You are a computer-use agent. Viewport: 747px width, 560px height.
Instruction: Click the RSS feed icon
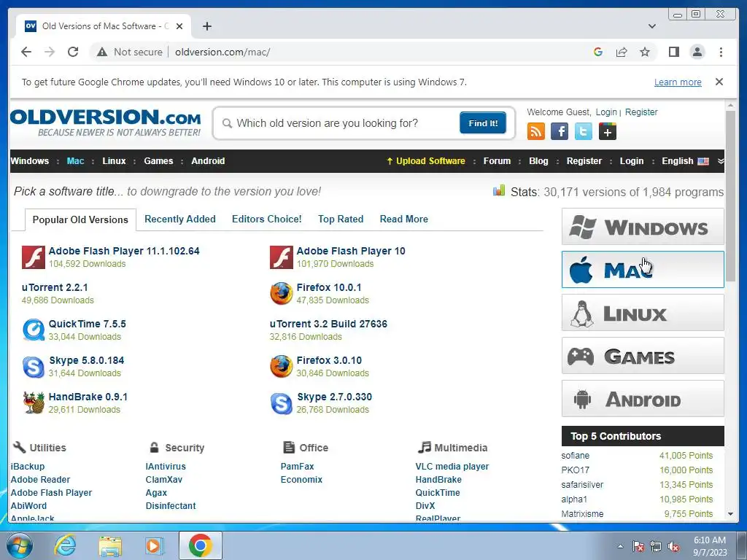(x=536, y=131)
